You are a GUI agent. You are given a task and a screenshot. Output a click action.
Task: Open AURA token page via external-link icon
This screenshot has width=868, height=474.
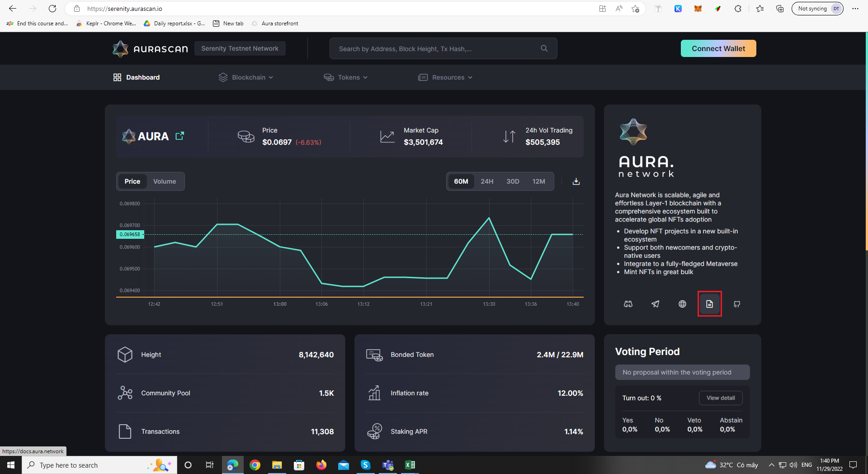[x=179, y=136]
